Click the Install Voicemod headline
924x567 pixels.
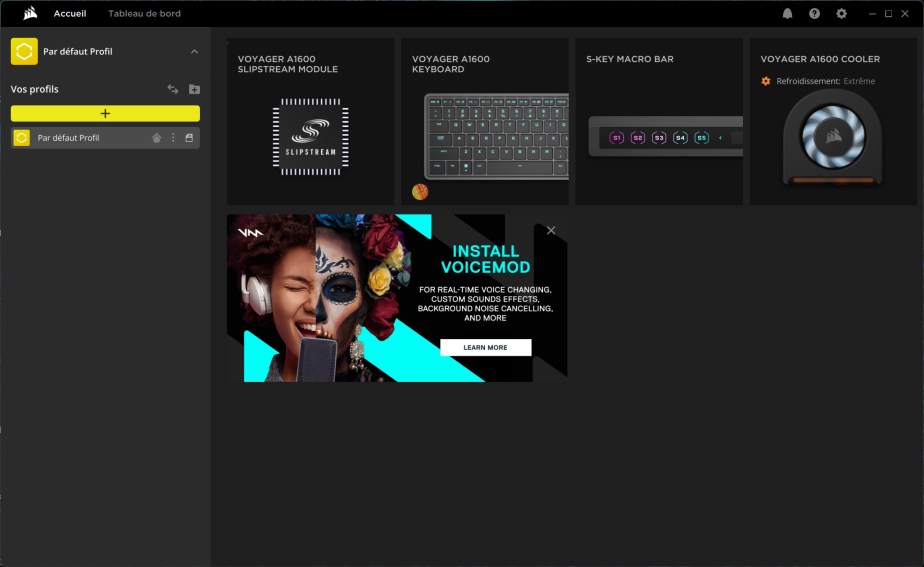pyautogui.click(x=486, y=259)
